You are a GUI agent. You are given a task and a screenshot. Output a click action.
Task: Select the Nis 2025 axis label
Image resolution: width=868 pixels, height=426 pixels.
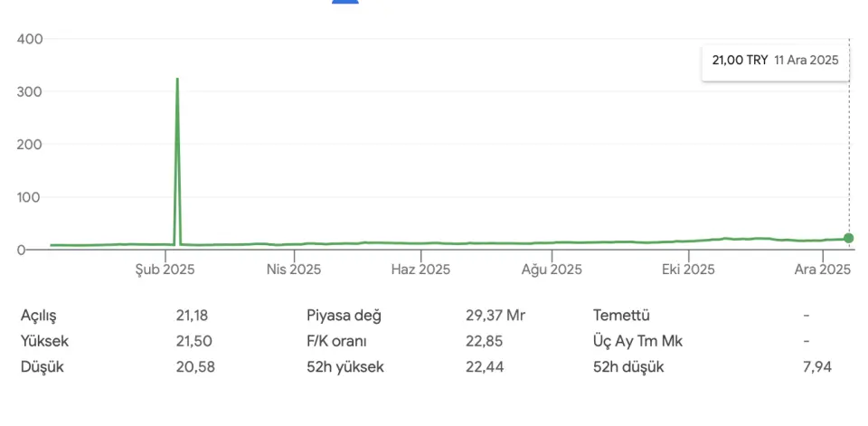pos(292,270)
